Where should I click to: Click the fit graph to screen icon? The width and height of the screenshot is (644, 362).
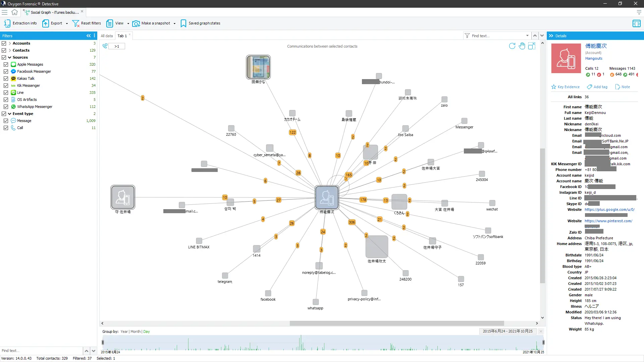point(532,46)
